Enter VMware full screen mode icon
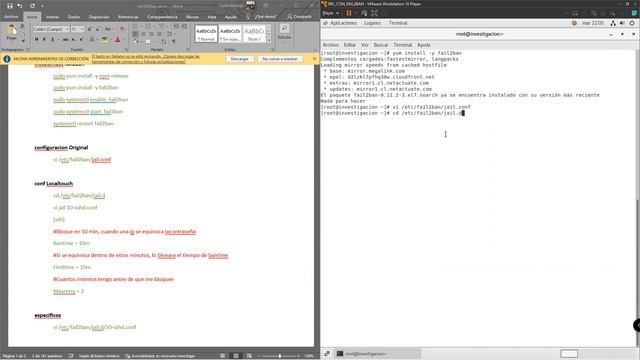 point(374,13)
